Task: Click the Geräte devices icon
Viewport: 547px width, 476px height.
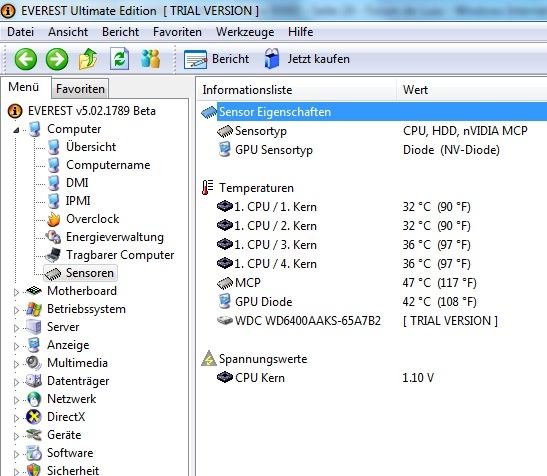Action: [34, 435]
